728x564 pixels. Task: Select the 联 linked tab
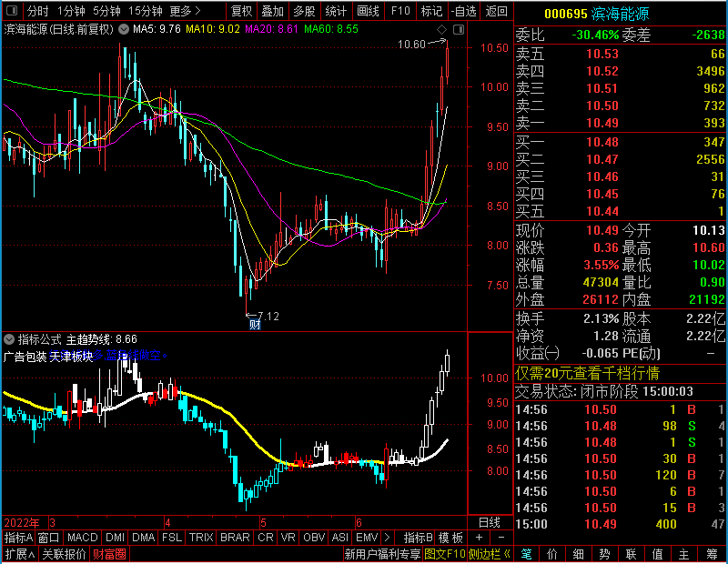tap(631, 554)
